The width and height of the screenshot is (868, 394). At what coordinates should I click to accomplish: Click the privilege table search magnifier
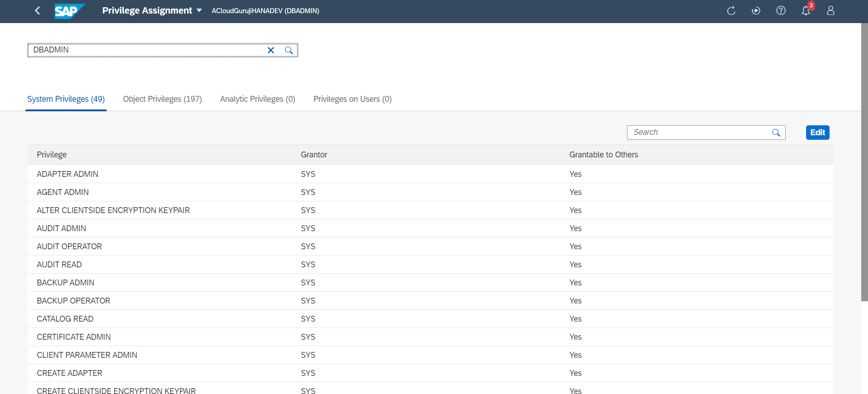(776, 133)
